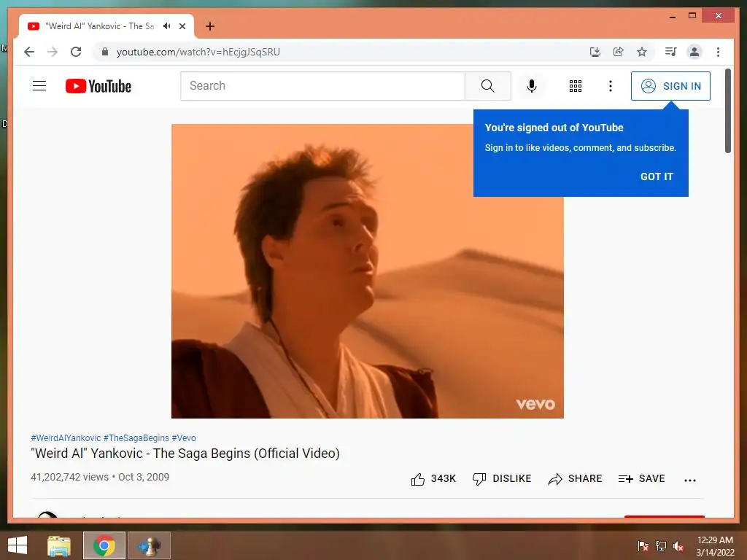Screen dimensions: 747x560
Task: Install app icon in address bar
Action: coord(595,52)
